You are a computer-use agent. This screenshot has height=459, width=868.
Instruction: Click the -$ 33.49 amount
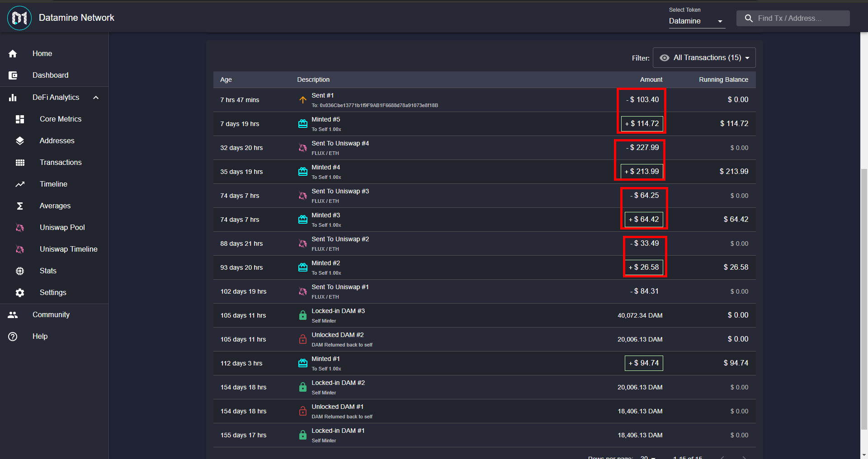(644, 244)
